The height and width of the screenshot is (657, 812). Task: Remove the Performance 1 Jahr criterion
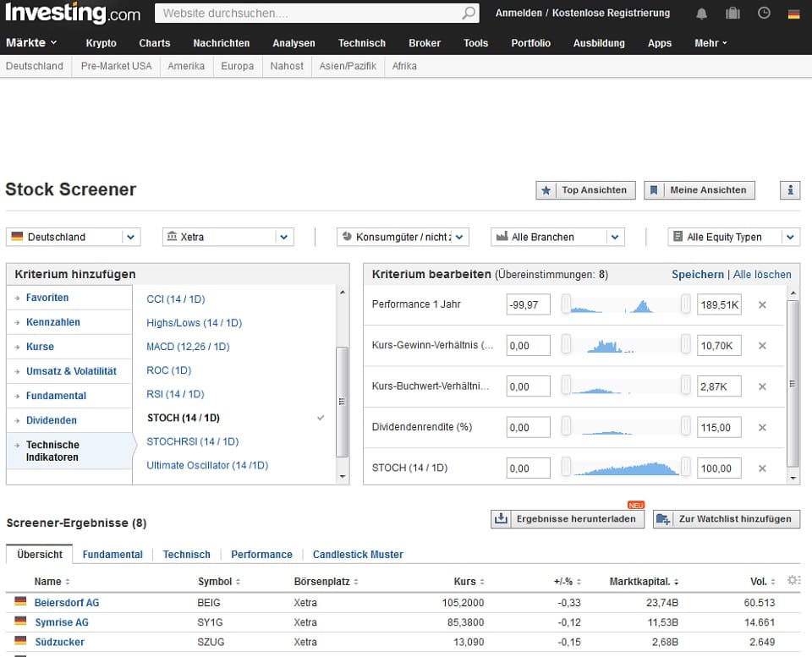(762, 304)
